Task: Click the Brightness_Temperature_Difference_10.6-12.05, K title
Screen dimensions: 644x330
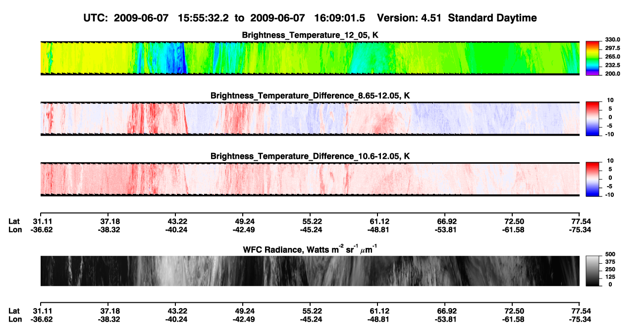Action: 310,156
